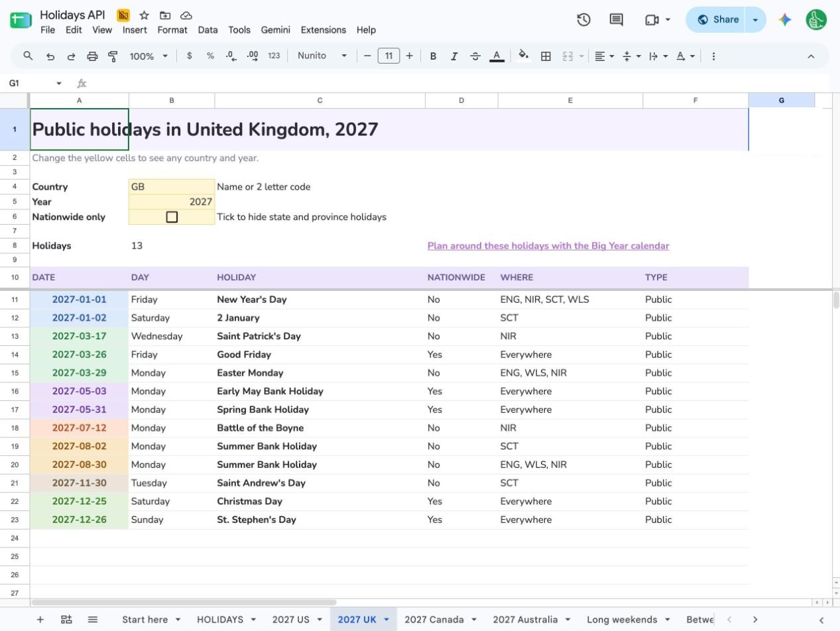Open Gemini sparkle assistant icon
This screenshot has height=631, width=840.
click(x=785, y=20)
